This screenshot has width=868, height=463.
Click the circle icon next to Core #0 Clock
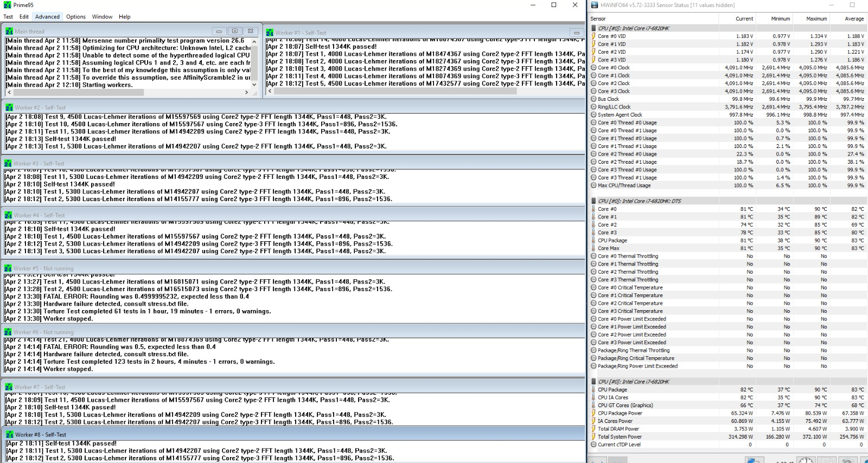593,68
